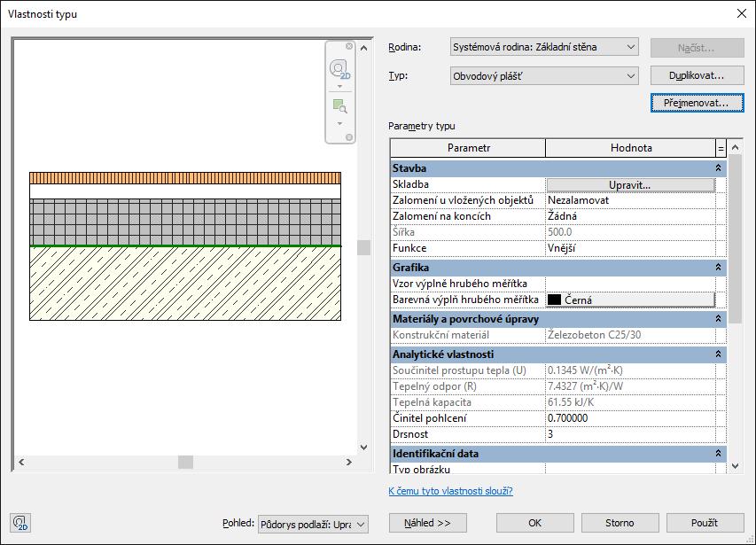Open dropdown arrow under steering wheel icon
Viewport: 756px width, 545px height.
point(339,86)
